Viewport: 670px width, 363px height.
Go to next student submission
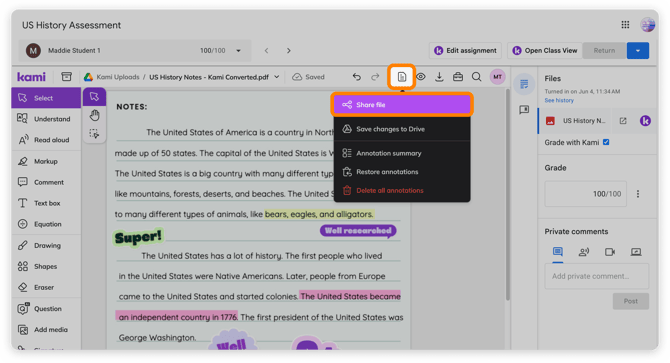(289, 50)
